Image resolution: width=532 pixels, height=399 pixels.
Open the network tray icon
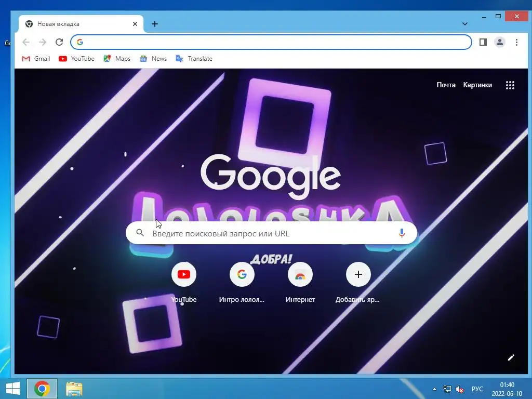[447, 389]
